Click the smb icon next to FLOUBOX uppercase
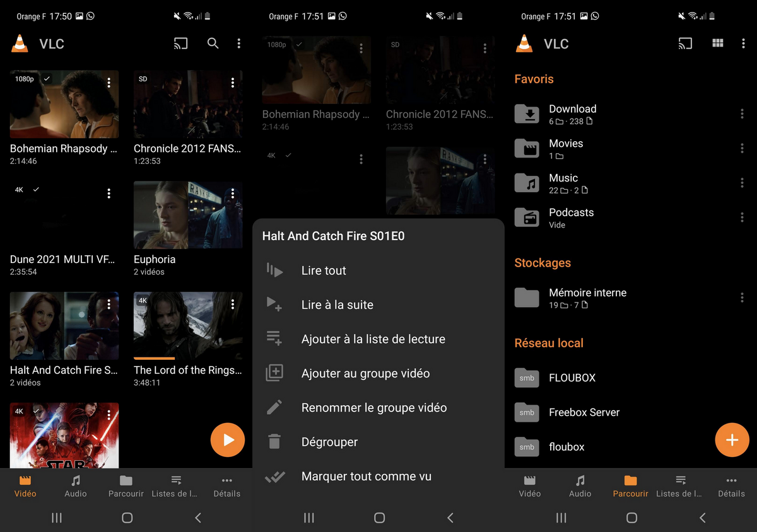 [527, 378]
